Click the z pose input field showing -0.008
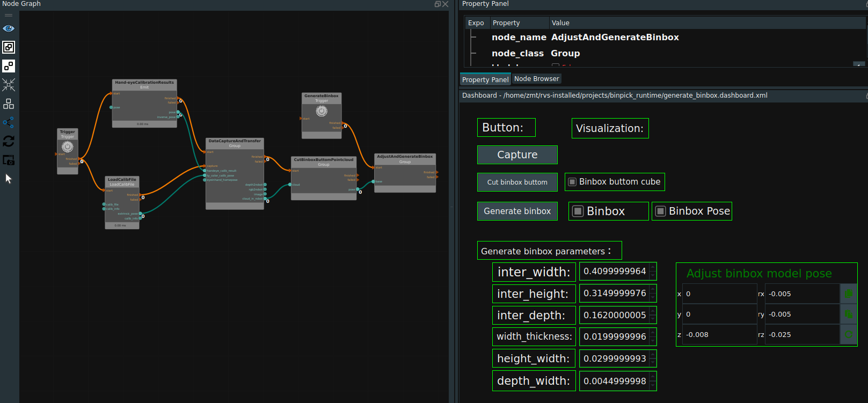868x403 pixels. tap(719, 334)
